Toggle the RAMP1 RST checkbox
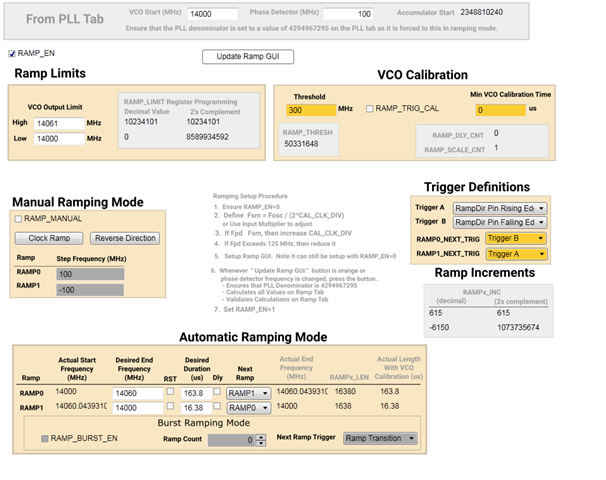Screen dimensions: 606x480 170,406
